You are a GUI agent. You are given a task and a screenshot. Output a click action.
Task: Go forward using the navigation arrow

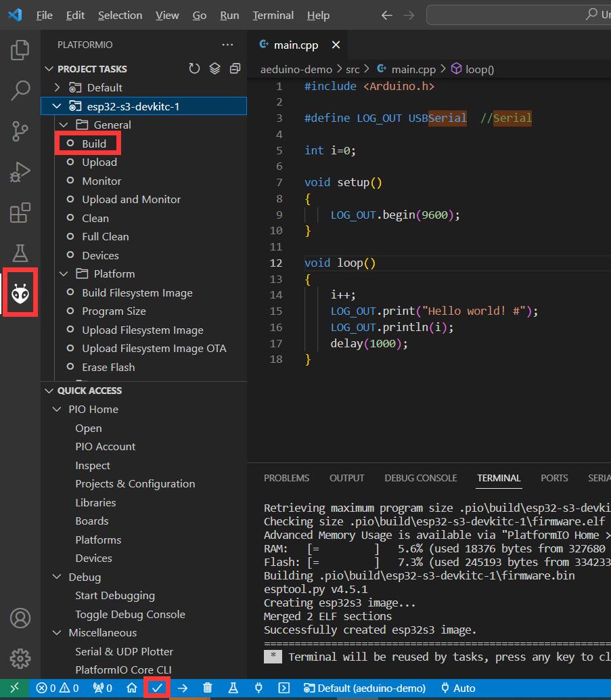(x=409, y=16)
